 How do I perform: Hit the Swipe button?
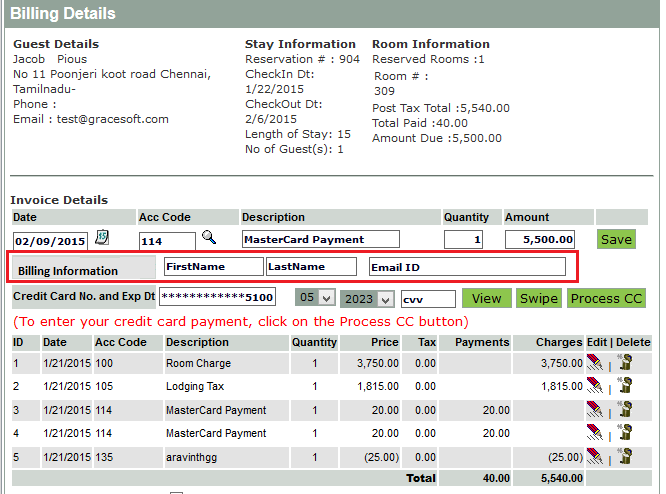(539, 298)
